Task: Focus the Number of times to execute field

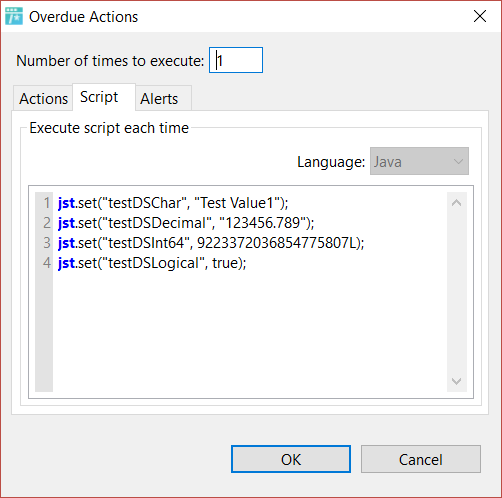Action: click(236, 60)
